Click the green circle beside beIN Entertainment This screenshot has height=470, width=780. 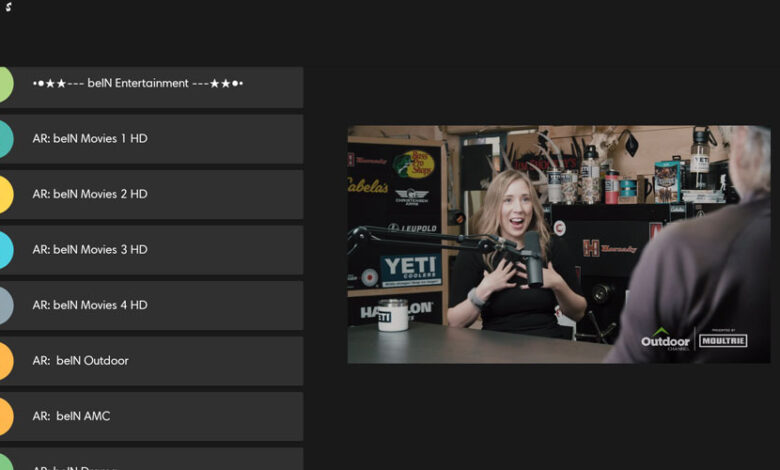point(5,84)
